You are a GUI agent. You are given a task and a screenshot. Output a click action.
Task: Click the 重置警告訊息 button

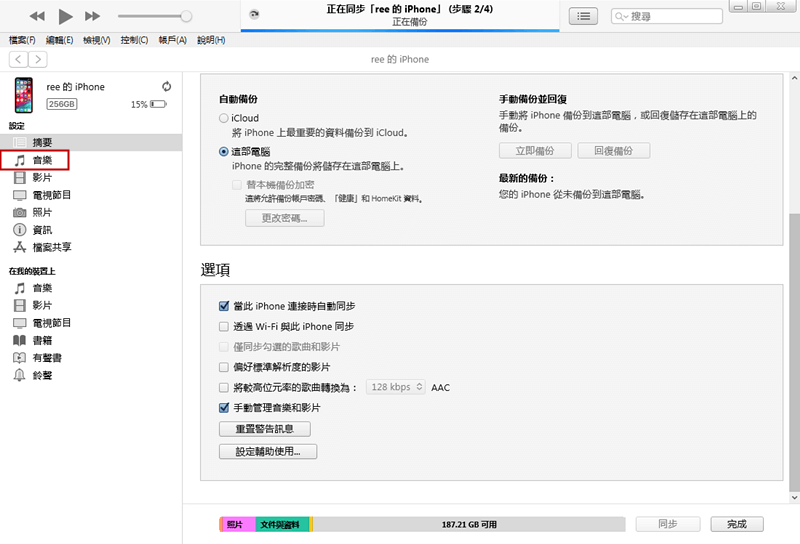(265, 429)
